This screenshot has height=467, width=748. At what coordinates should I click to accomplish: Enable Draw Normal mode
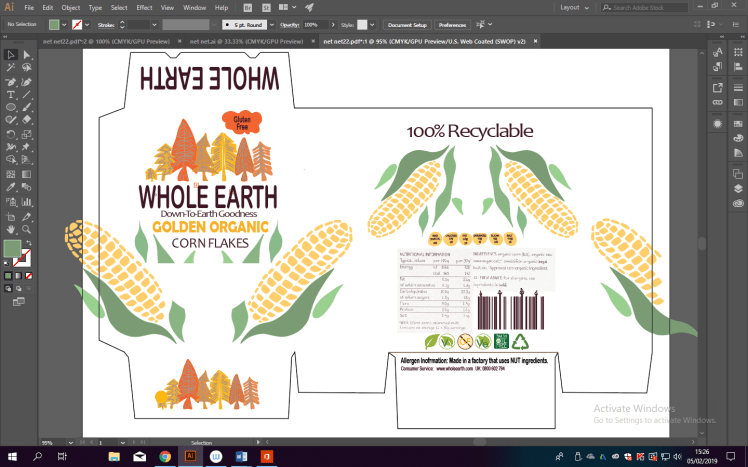pos(8,289)
